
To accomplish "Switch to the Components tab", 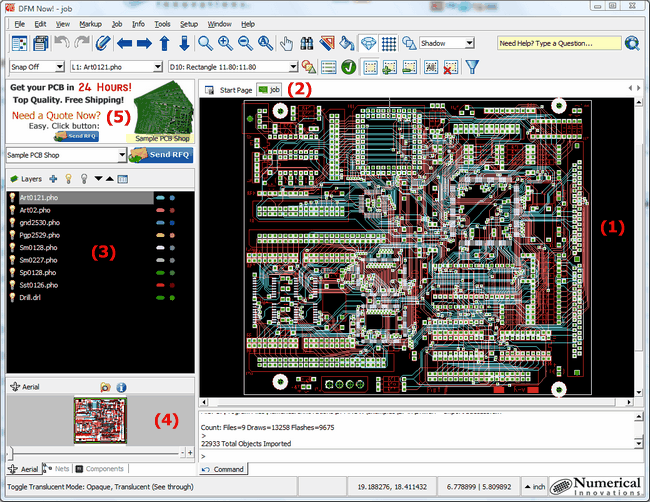I will 100,469.
